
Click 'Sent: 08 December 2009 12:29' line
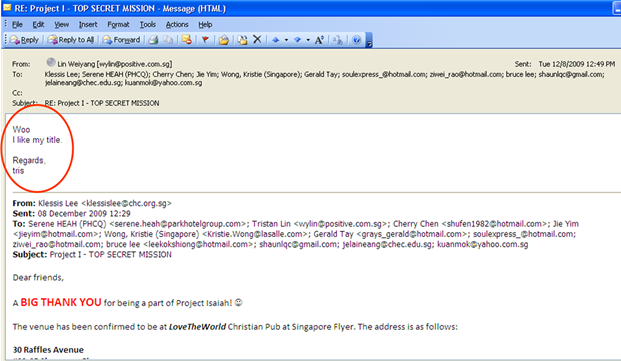click(x=72, y=214)
